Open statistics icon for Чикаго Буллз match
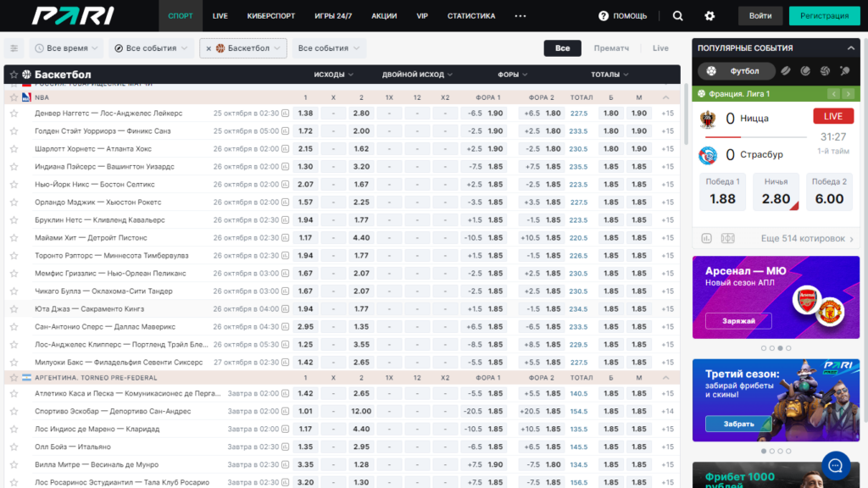 point(285,291)
